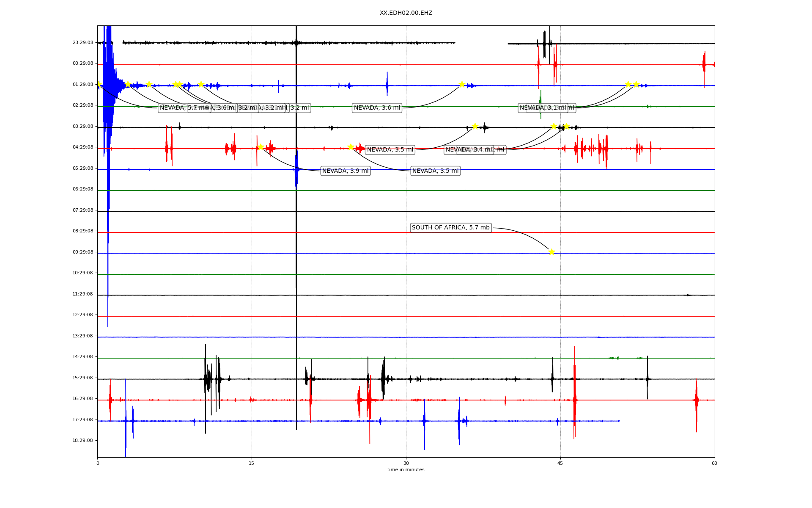The image size is (812, 508).
Task: Select the SOUTH OF AFRICA, 5.7 mb label
Action: 450,228
